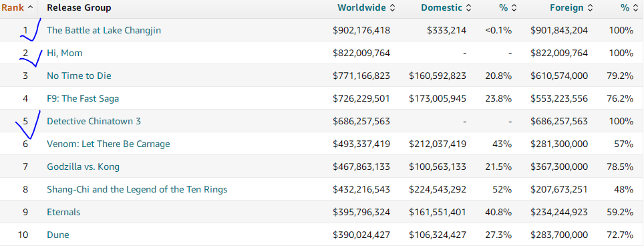The height and width of the screenshot is (246, 644).
Task: Open F9: The Fast Saga link
Action: click(83, 98)
